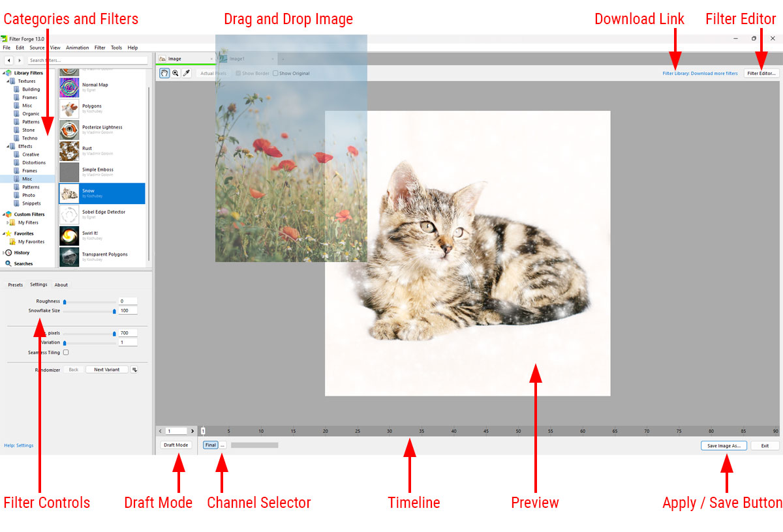Toggle the Draft Mode button

click(176, 445)
